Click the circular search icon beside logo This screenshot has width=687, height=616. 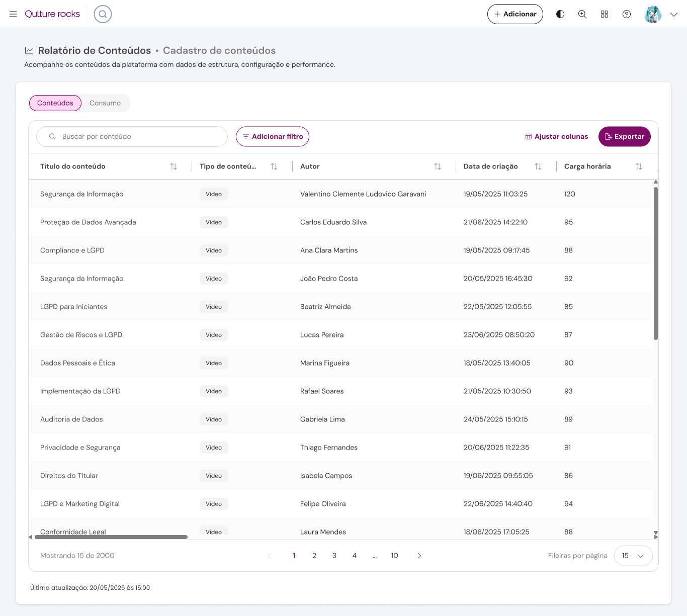(x=103, y=14)
